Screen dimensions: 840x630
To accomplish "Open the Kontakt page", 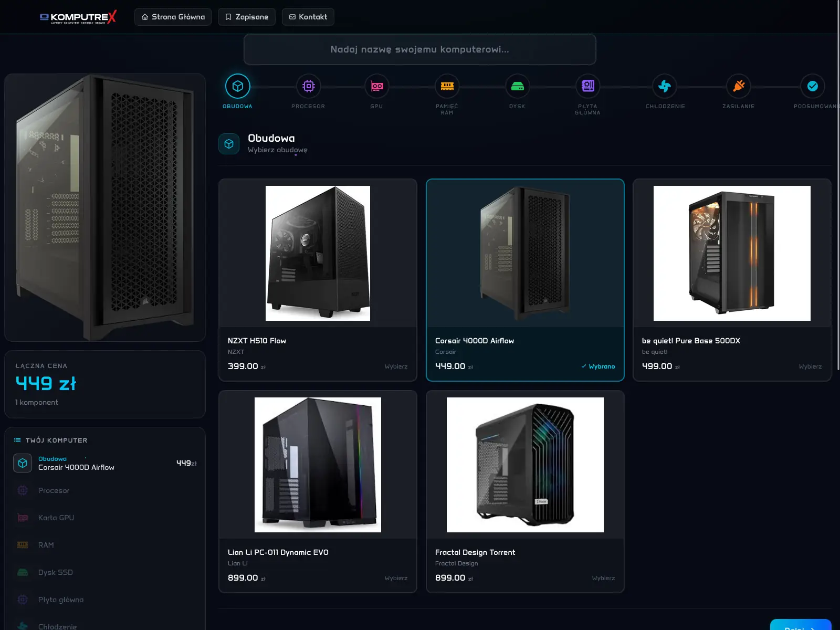I will [308, 16].
